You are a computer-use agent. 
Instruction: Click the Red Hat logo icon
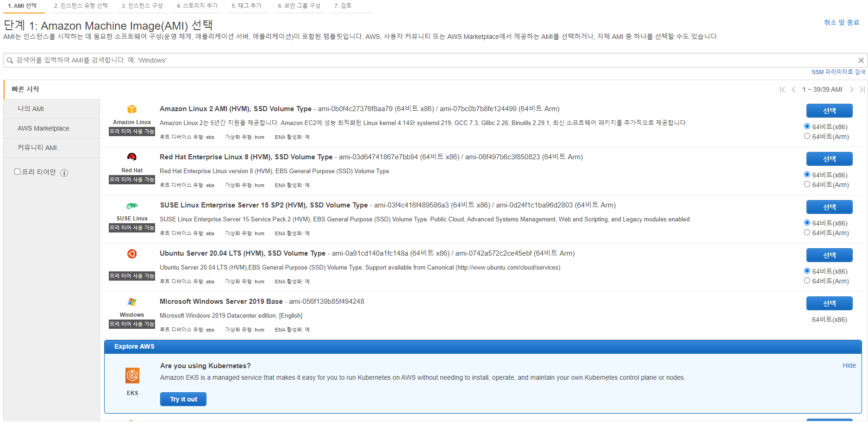132,157
